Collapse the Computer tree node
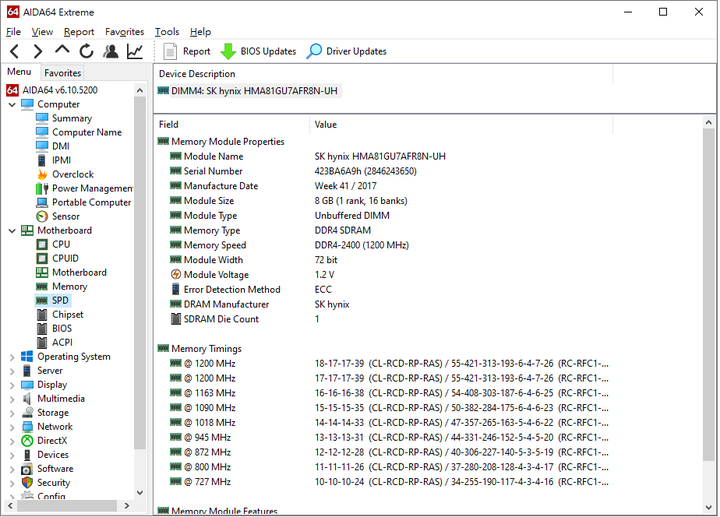The image size is (720, 517). point(12,105)
